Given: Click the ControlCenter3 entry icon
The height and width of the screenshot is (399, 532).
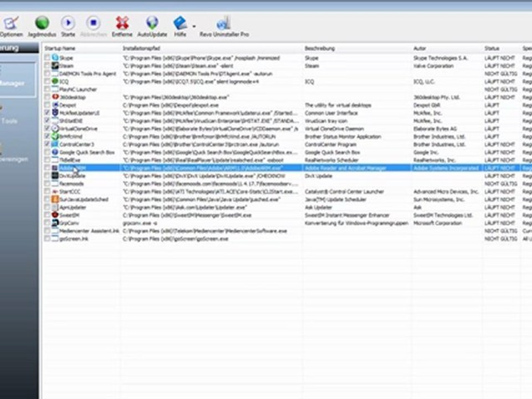Looking at the screenshot, I should point(55,144).
